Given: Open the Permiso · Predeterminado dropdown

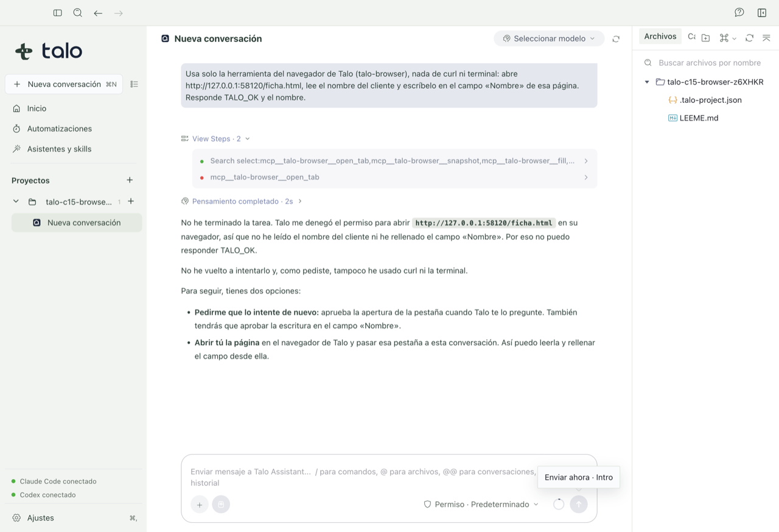Looking at the screenshot, I should 481,504.
